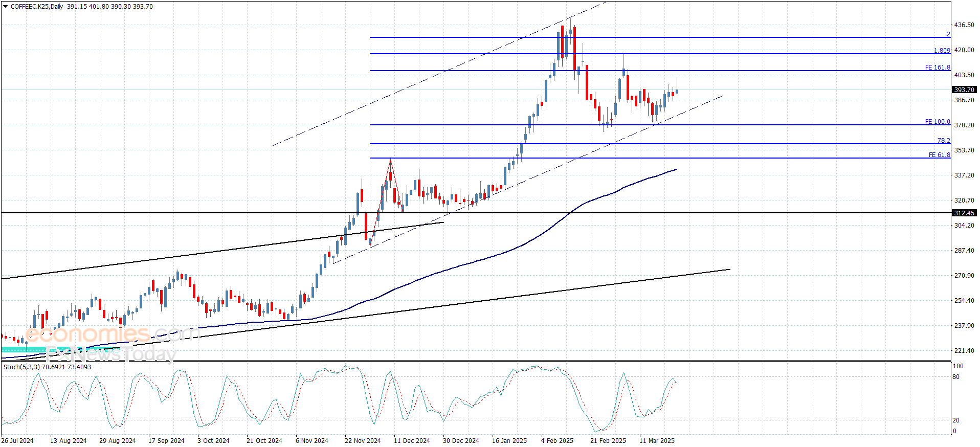The height and width of the screenshot is (447, 980).
Task: Click the OHLC values 391.15 401.80 390.30 393.70
Action: (x=110, y=7)
